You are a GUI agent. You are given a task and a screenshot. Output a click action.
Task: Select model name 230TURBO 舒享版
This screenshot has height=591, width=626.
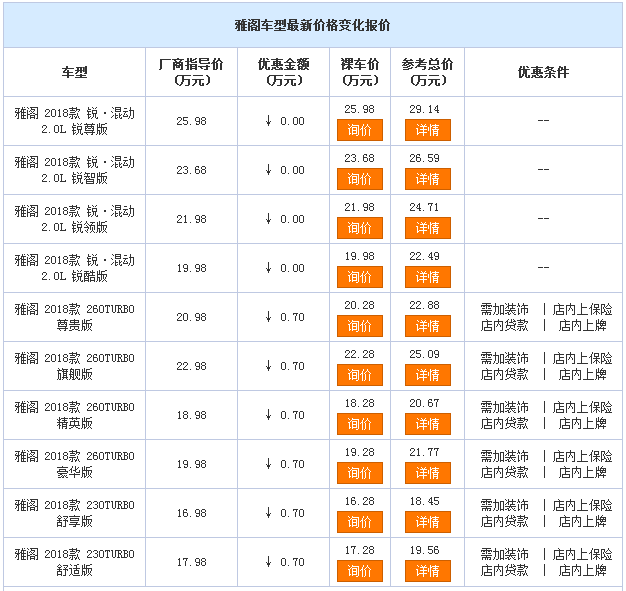pyautogui.click(x=75, y=513)
